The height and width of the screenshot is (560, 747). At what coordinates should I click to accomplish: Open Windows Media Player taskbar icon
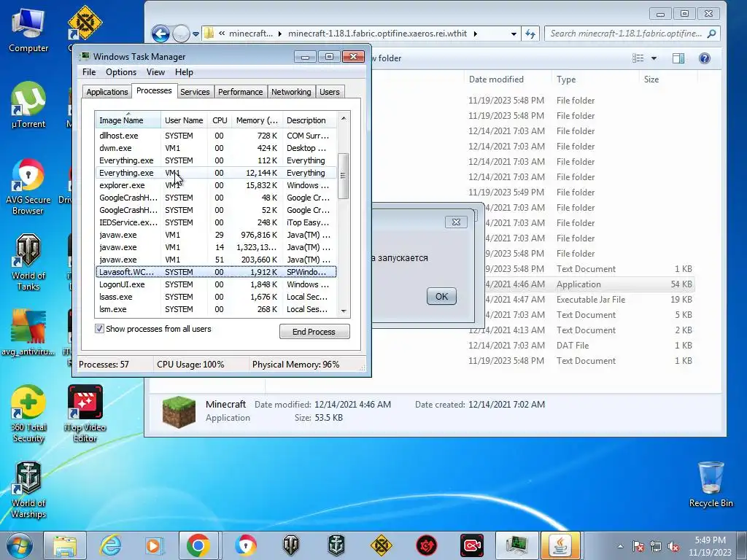coord(154,545)
